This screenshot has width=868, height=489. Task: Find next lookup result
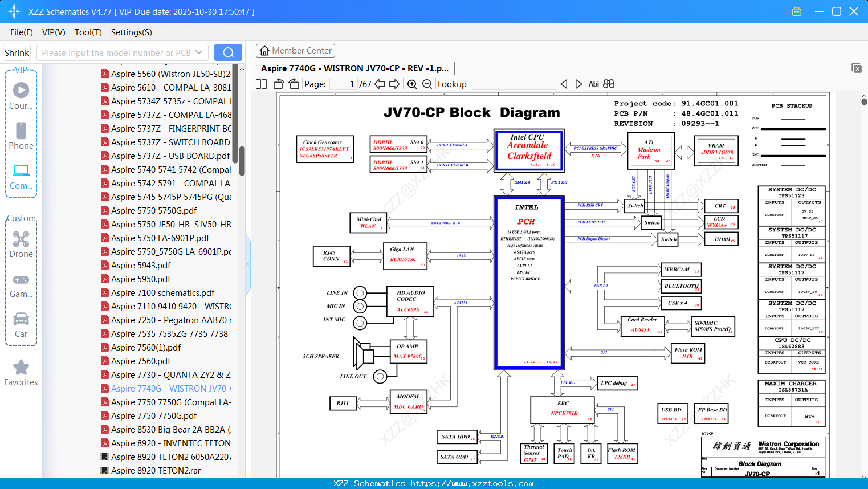point(578,84)
